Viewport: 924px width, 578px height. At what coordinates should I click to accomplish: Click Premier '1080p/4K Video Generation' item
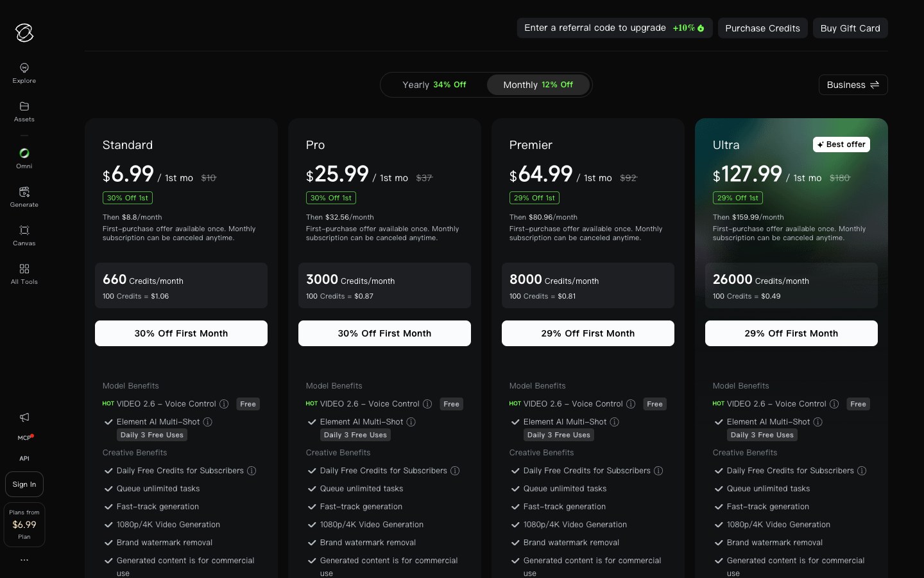pyautogui.click(x=575, y=525)
